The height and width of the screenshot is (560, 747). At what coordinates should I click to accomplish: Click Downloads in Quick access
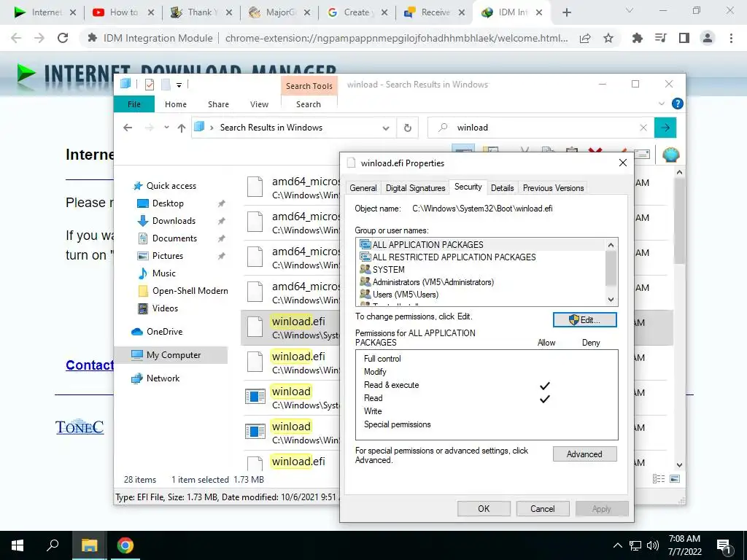[x=174, y=221]
